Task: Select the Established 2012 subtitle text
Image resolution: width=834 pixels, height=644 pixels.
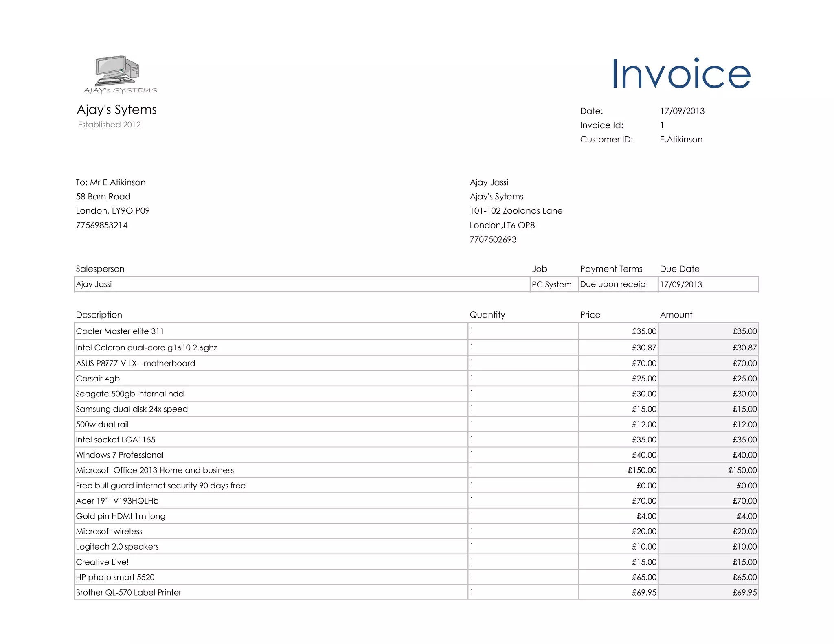Action: click(x=109, y=125)
